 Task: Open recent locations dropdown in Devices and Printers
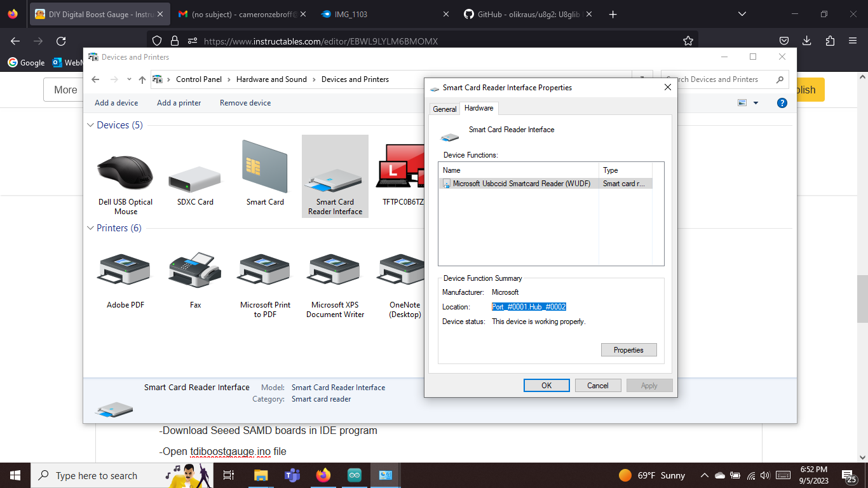128,79
